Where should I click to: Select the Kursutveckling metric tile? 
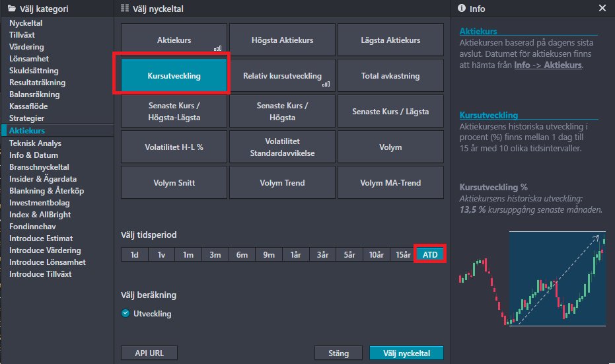174,75
